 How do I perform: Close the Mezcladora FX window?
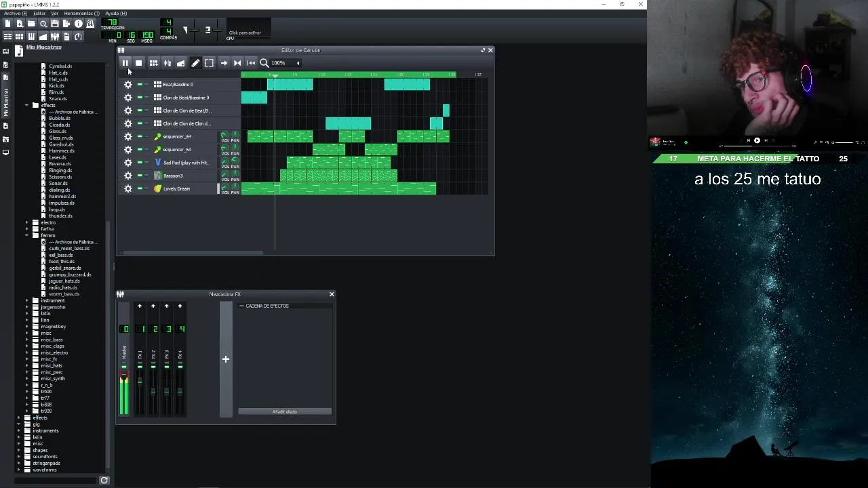332,294
